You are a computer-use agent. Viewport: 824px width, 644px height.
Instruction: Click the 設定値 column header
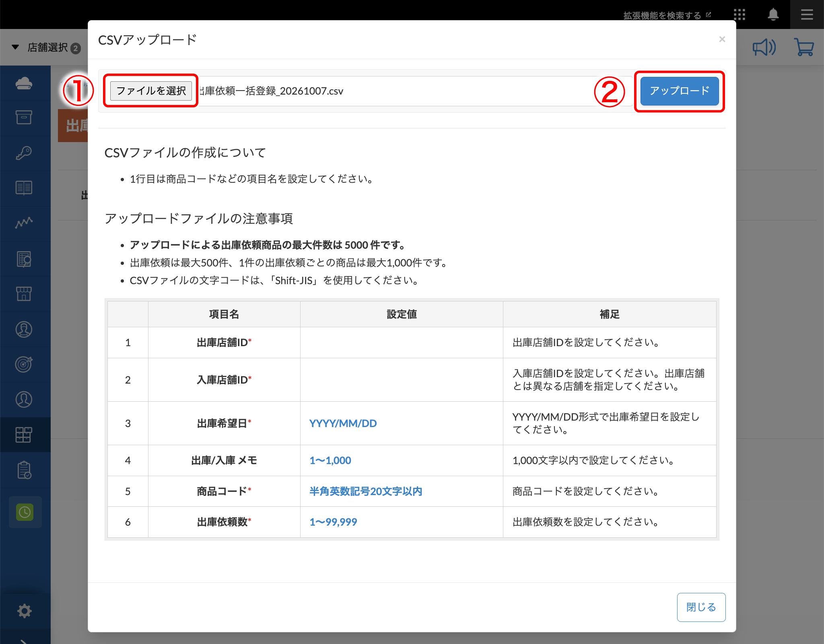(x=402, y=314)
